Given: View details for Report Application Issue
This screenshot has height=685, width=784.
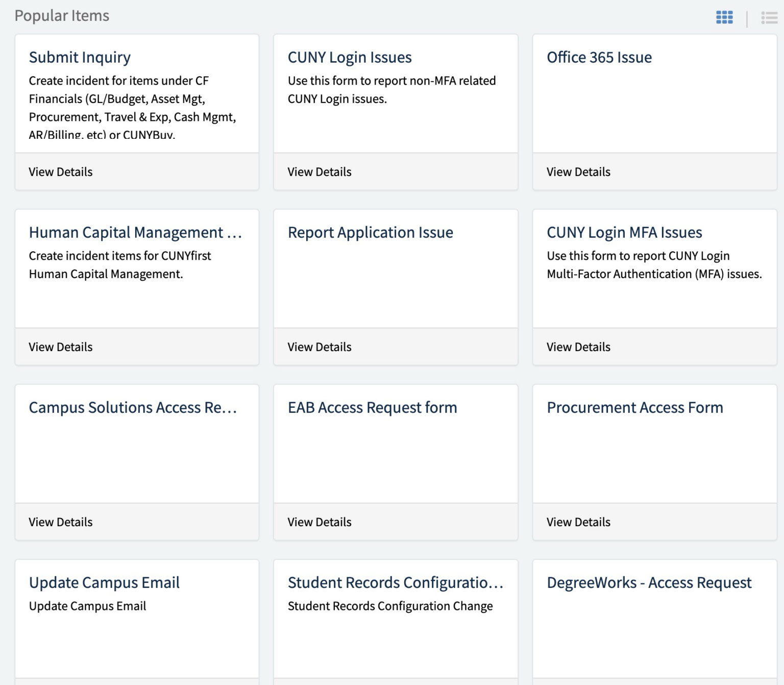Looking at the screenshot, I should coord(320,347).
